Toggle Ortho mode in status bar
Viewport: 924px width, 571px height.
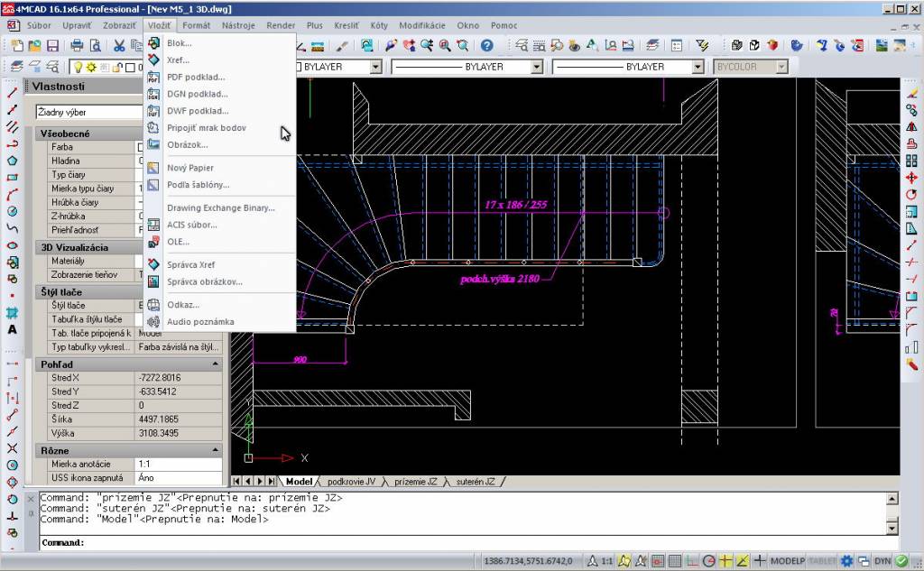tap(692, 561)
